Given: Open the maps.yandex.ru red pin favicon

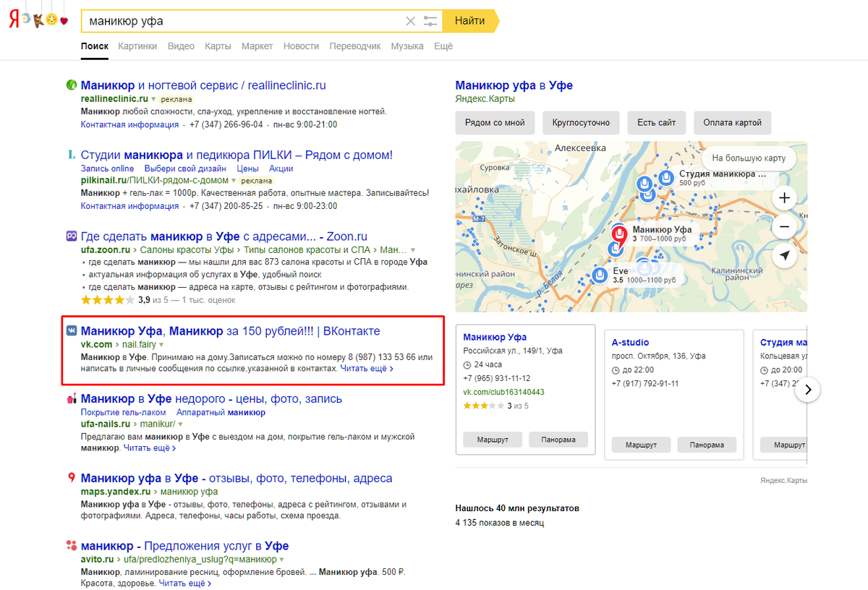Looking at the screenshot, I should click(72, 478).
